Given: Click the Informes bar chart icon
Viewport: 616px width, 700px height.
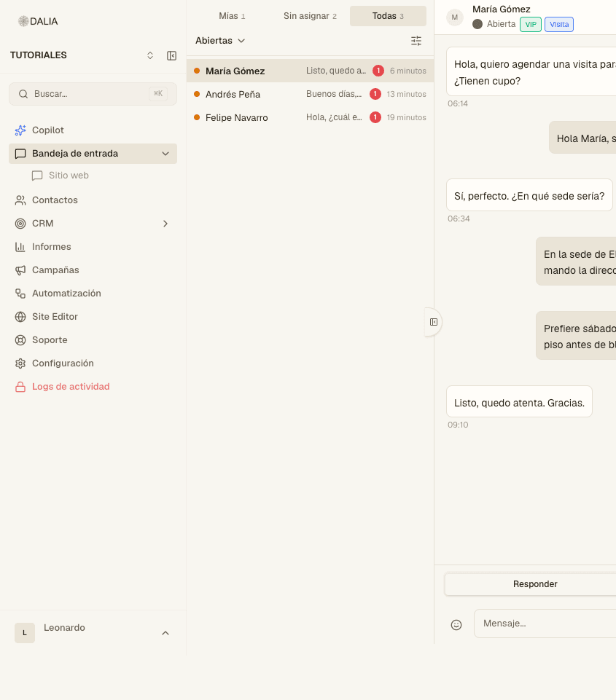Looking at the screenshot, I should (x=20, y=247).
